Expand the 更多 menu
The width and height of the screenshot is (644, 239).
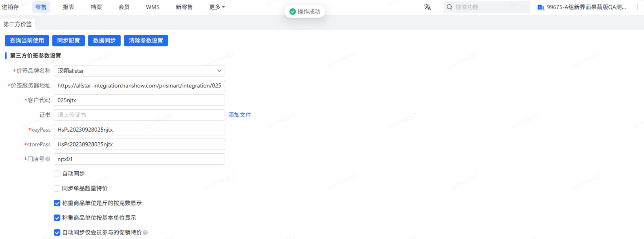click(x=217, y=7)
